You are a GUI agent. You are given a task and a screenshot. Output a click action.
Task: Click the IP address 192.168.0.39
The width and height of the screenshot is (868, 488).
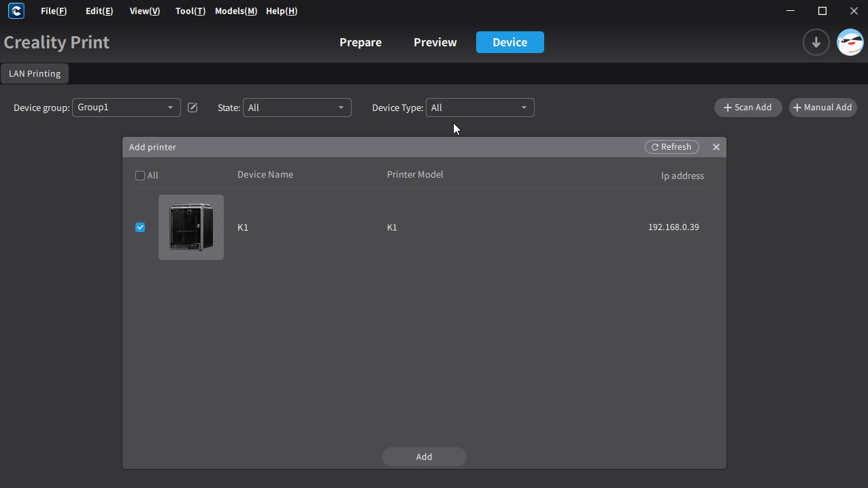673,227
